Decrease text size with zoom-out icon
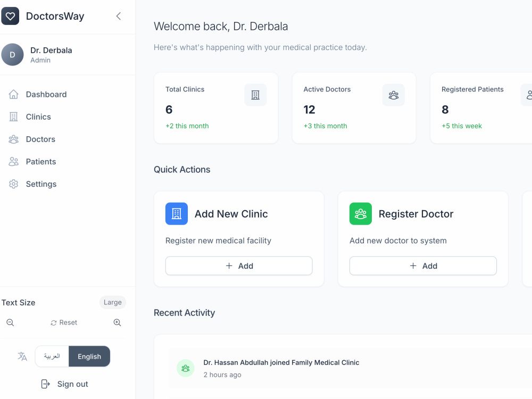Image resolution: width=532 pixels, height=399 pixels. (10, 322)
